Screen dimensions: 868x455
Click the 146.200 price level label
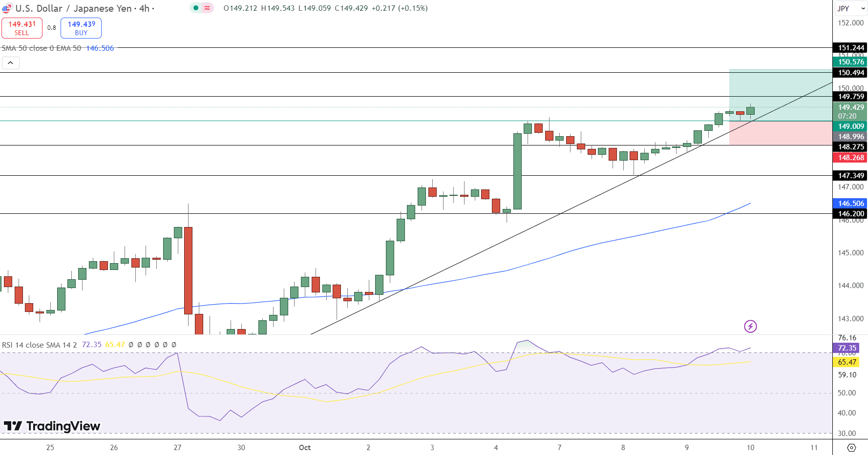[x=850, y=214]
